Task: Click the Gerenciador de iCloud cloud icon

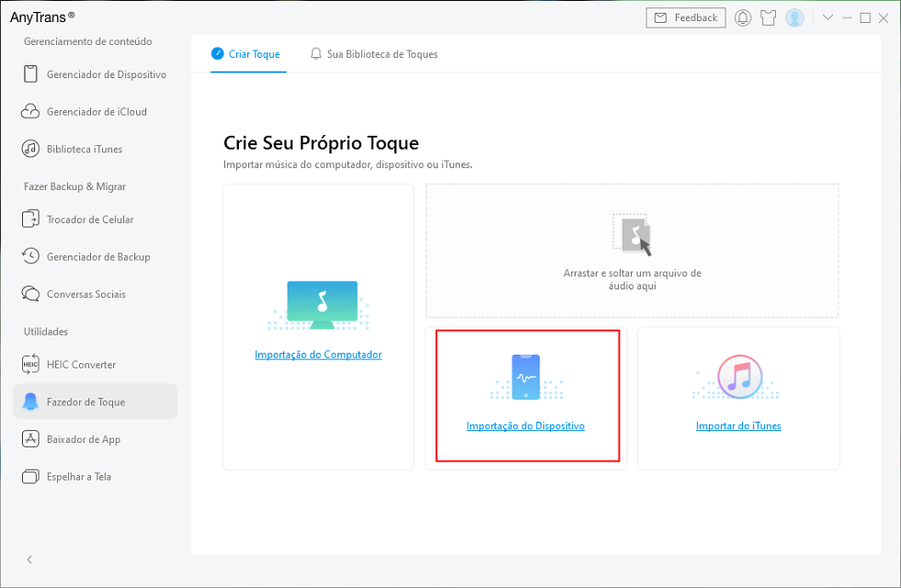Action: click(x=30, y=111)
